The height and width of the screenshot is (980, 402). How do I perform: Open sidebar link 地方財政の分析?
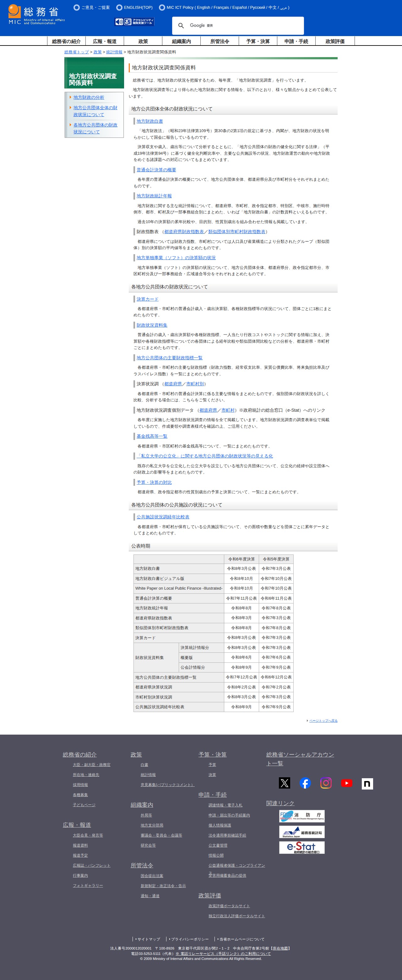[89, 97]
